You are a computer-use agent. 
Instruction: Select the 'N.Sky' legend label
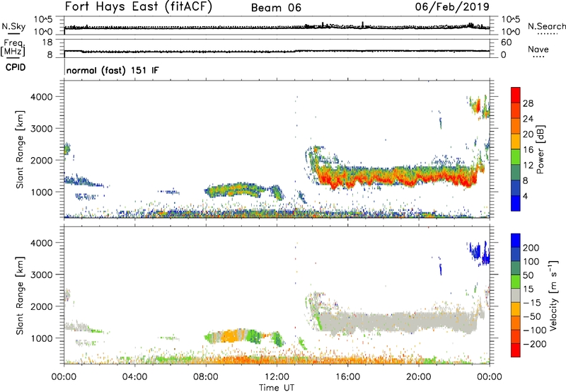[x=13, y=26]
